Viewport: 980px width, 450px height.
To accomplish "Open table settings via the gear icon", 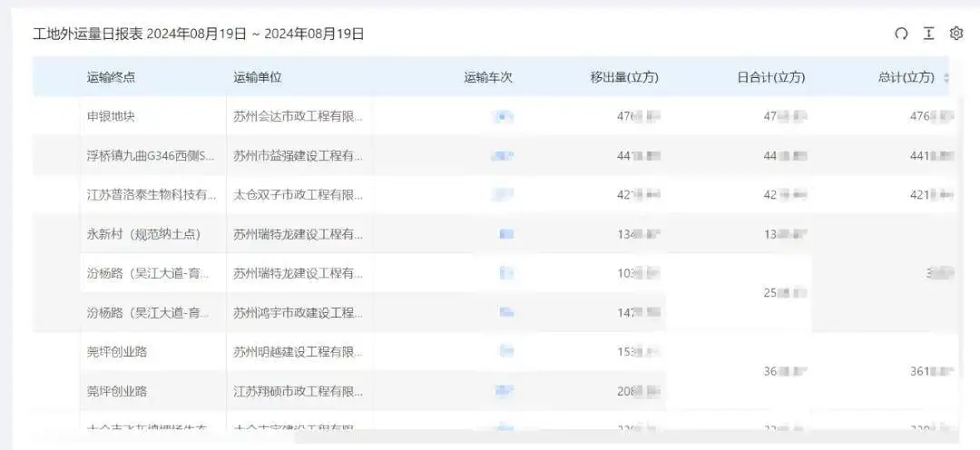I will [955, 34].
